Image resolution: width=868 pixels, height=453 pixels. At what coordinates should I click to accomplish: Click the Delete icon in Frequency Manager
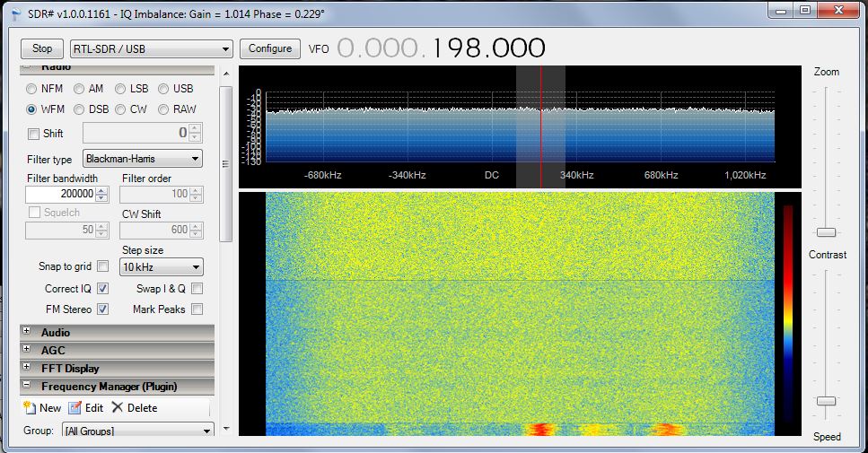coord(118,408)
